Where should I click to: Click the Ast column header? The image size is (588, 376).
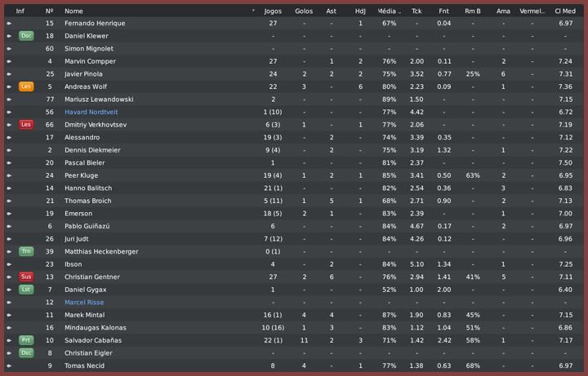point(331,11)
